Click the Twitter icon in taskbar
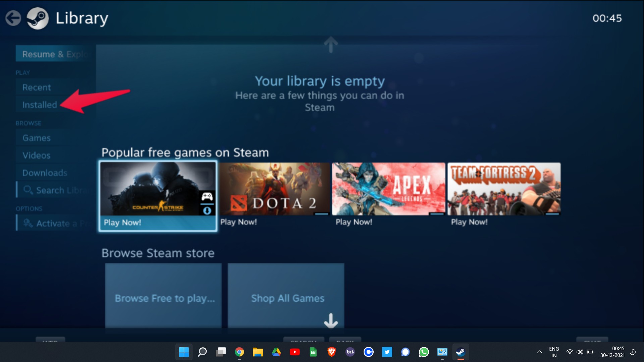 [x=385, y=352]
